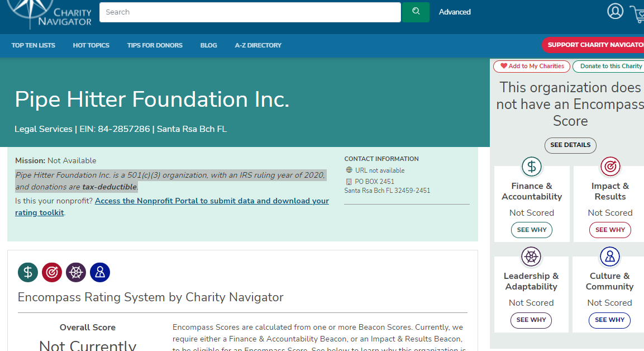Click the Overall Score label
Image resolution: width=644 pixels, height=351 pixels.
pos(88,328)
